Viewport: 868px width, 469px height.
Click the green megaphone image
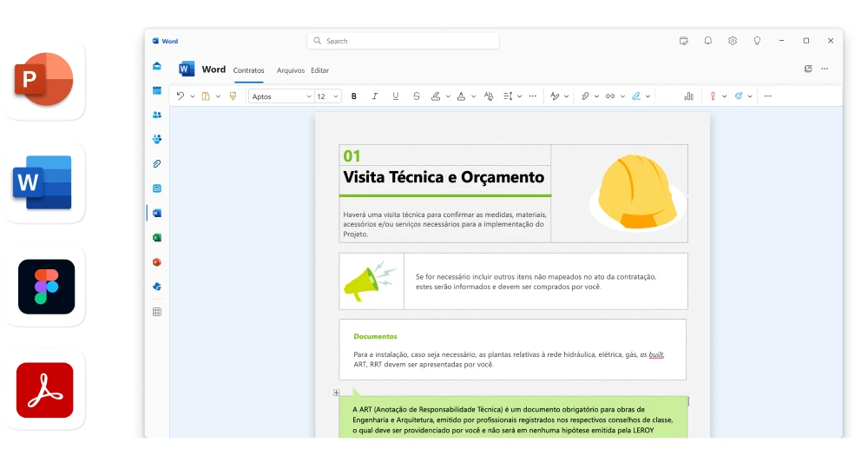tap(370, 281)
